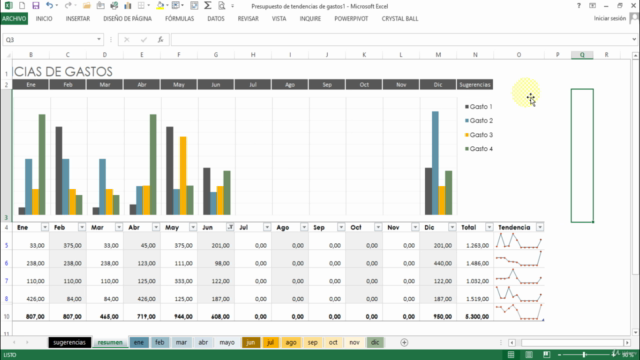640x360 pixels.
Task: Open ribbon display options
Action: click(x=592, y=6)
